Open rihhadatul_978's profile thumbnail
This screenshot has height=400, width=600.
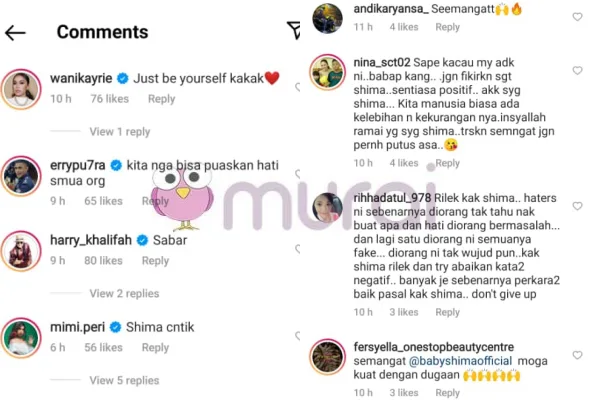coord(327,207)
